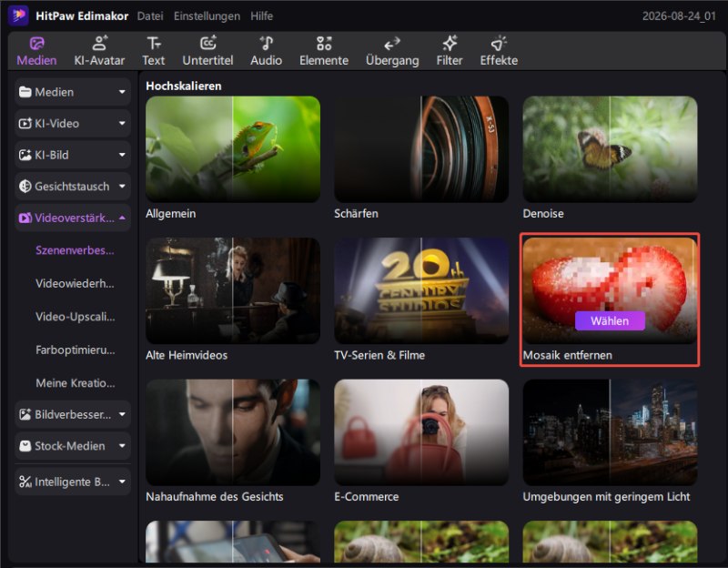Click the Intelligente B... scissors icon

pyautogui.click(x=25, y=482)
